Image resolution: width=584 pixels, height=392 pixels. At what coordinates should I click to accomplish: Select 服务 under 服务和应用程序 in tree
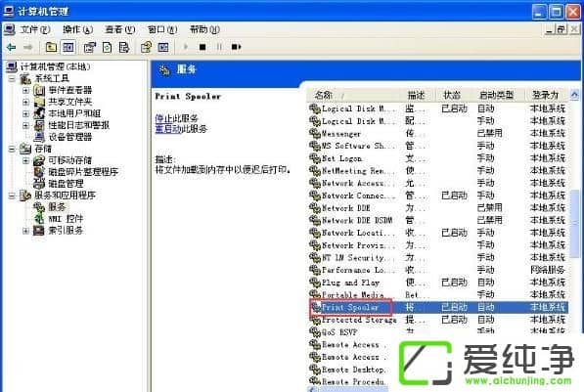pyautogui.click(x=57, y=206)
